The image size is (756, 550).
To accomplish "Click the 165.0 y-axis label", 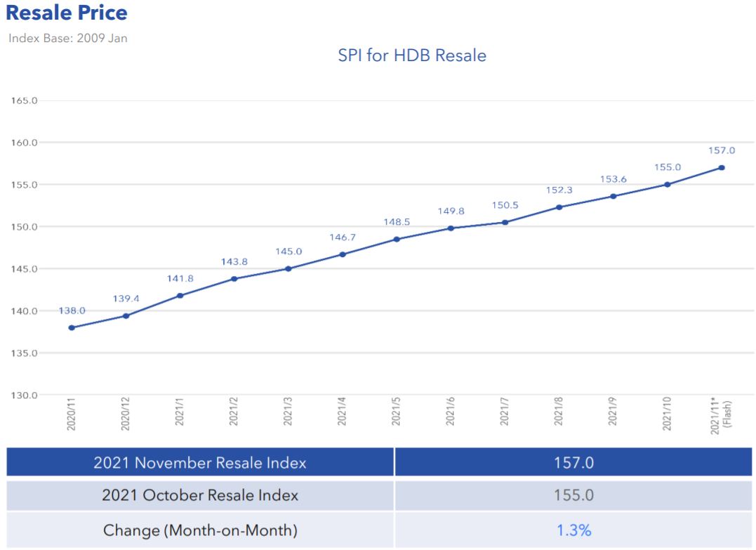I will (25, 100).
